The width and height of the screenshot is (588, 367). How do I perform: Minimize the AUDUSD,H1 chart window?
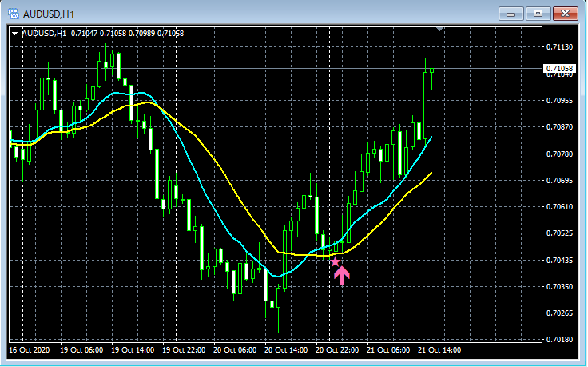[x=511, y=14]
